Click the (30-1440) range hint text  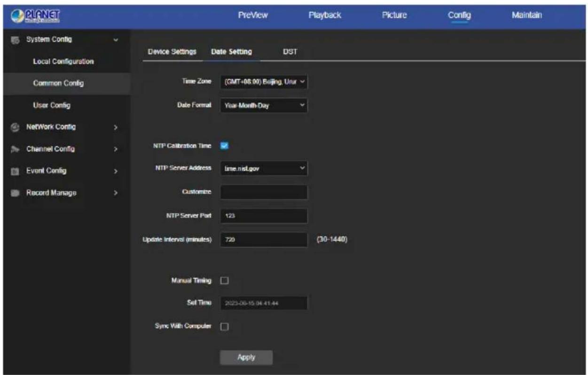[x=332, y=239]
